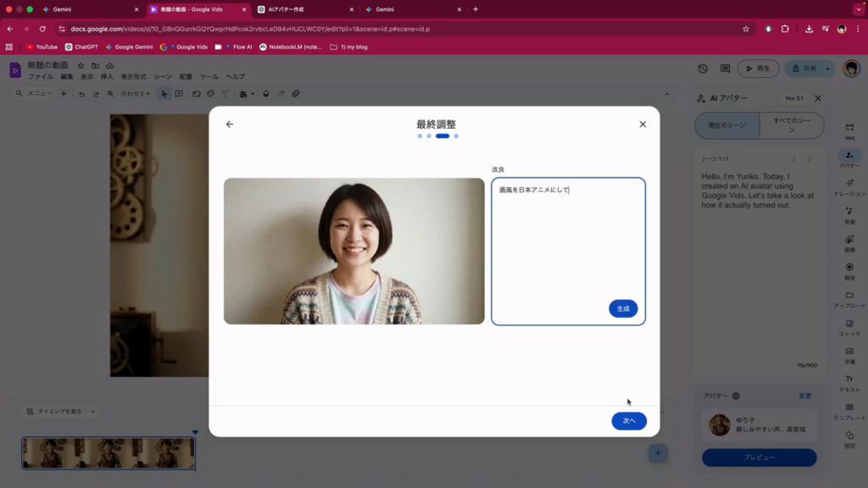The height and width of the screenshot is (488, 868).
Task: Open the 挿入 menu
Action: 107,77
